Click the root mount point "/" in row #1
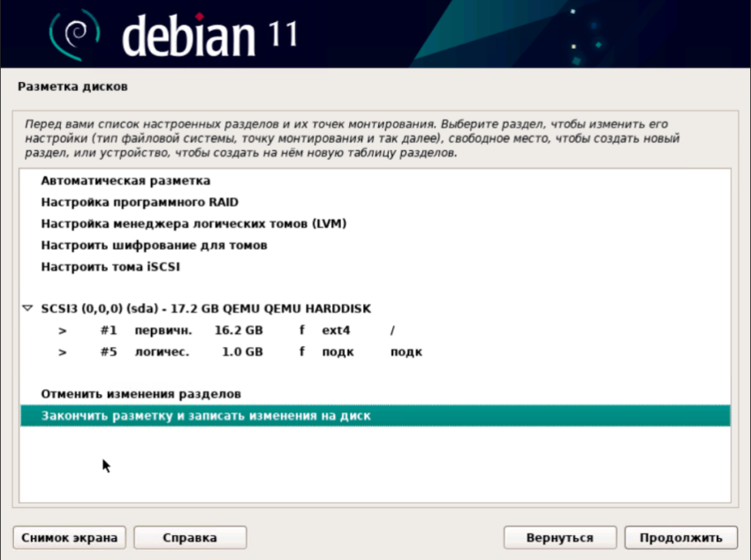 (x=392, y=330)
